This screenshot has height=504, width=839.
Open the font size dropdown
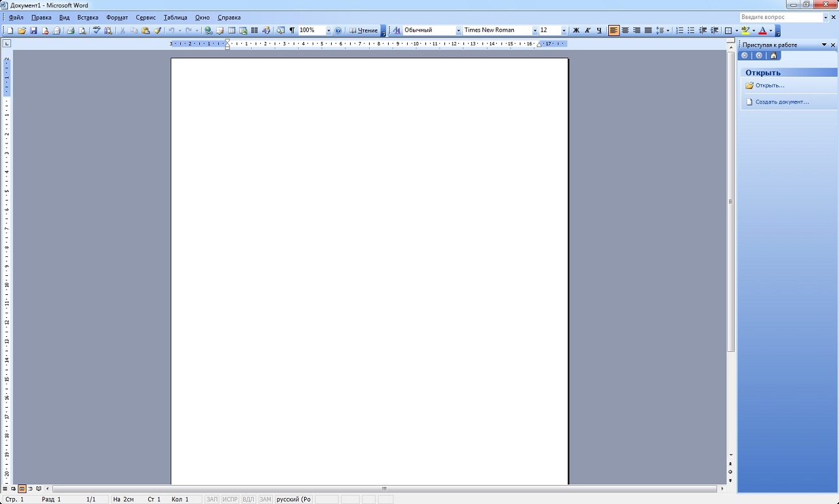pos(564,31)
